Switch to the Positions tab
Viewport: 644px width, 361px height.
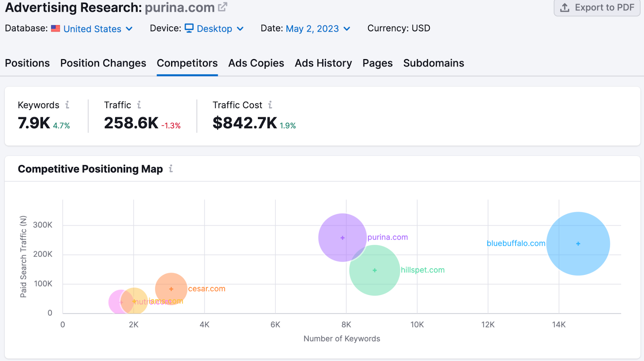point(27,63)
